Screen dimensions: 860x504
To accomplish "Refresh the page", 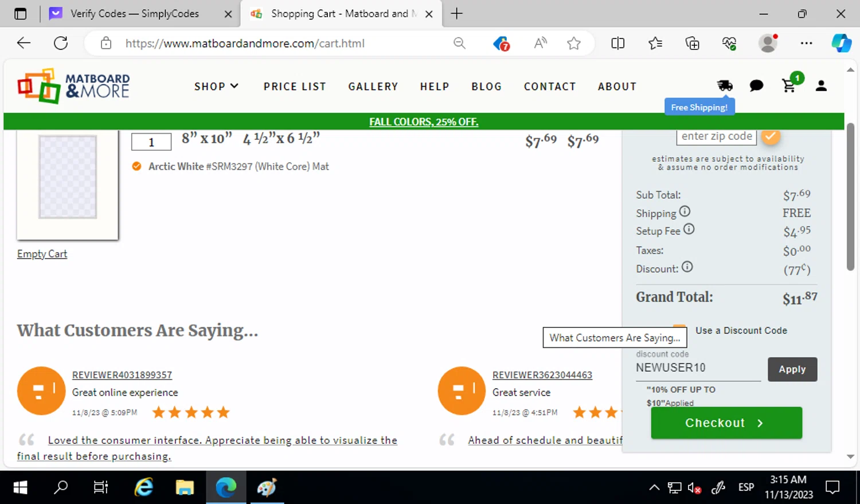I will (x=61, y=43).
